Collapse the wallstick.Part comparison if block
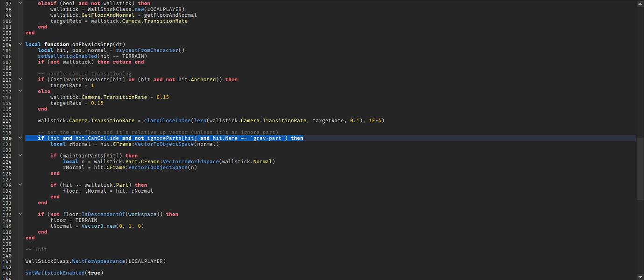Screen dimensions: 644x280 20,184
